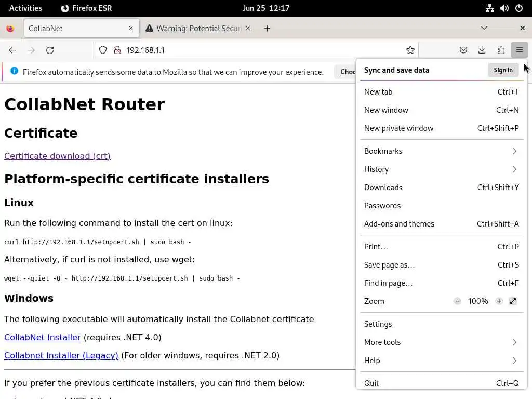Open volume icon in top bar

[x=504, y=8]
